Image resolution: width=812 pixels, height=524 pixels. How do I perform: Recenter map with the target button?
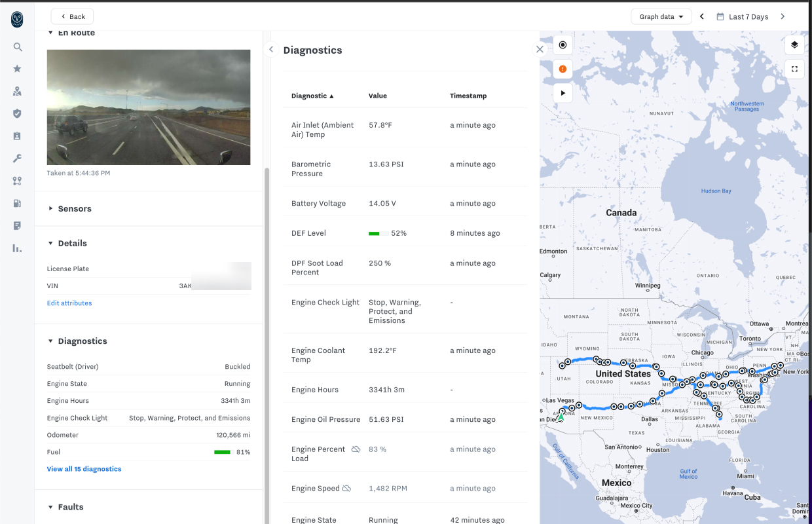(x=563, y=45)
